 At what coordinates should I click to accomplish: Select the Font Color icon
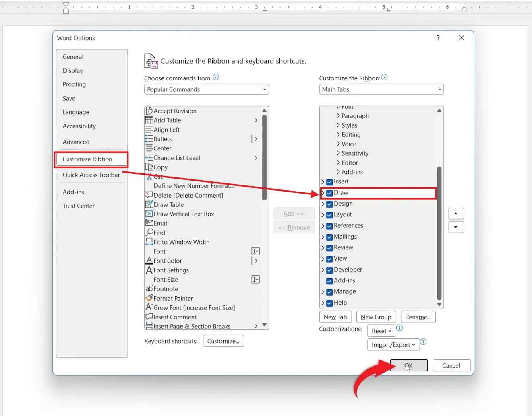pyautogui.click(x=149, y=261)
